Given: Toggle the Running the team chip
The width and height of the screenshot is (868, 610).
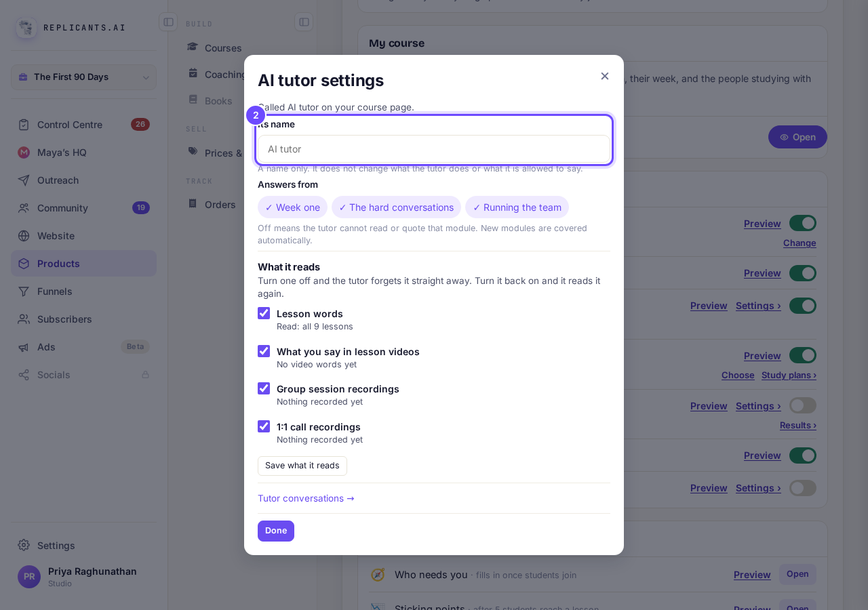Looking at the screenshot, I should click(517, 207).
